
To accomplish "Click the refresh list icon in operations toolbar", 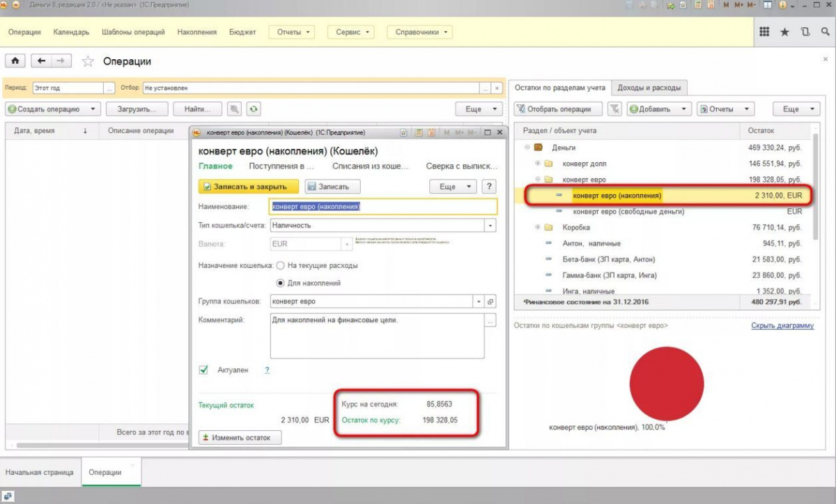I will coord(254,109).
